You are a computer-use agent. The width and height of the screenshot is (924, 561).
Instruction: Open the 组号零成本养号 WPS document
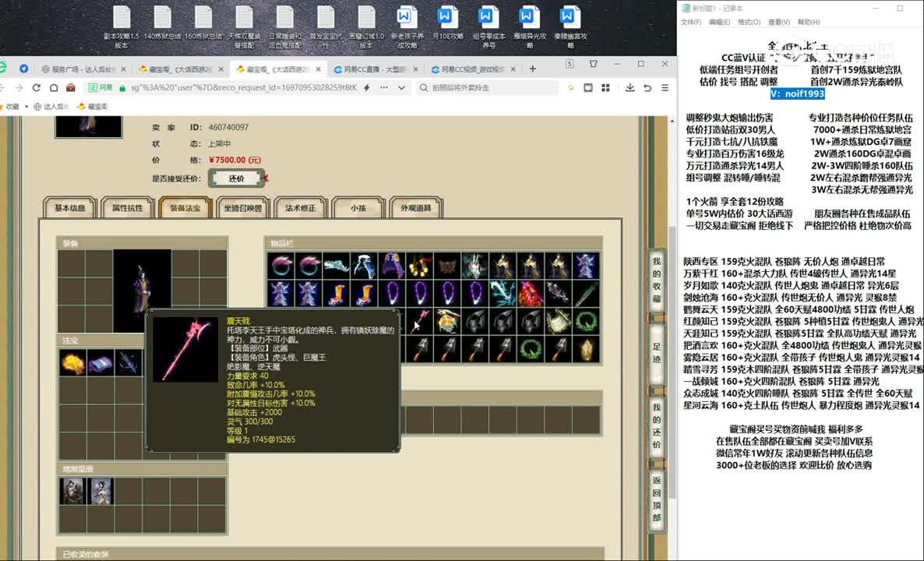click(x=488, y=27)
